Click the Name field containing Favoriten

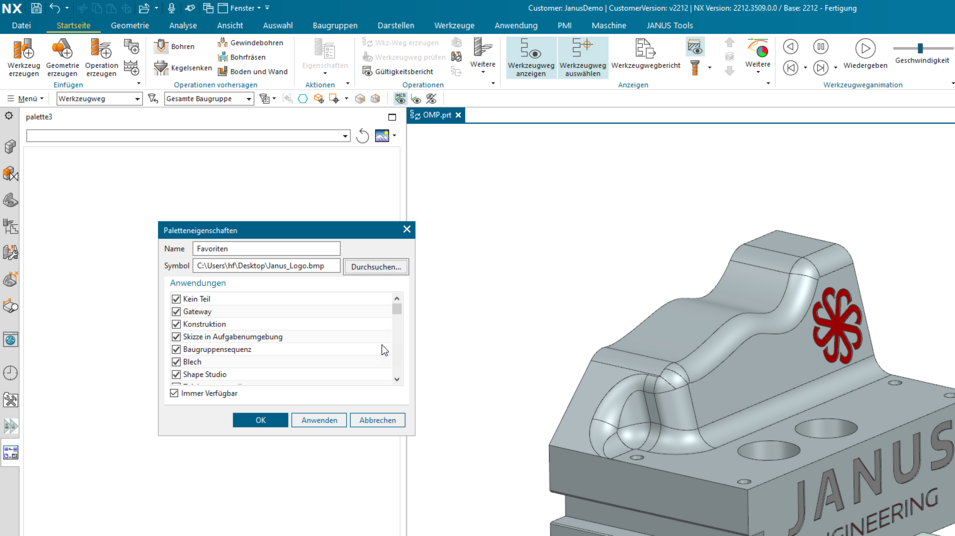266,249
